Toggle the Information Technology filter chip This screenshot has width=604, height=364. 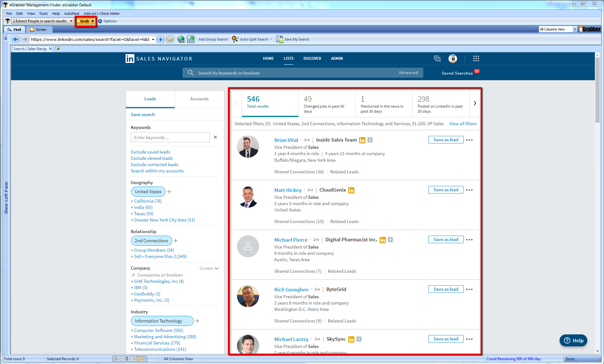click(x=162, y=321)
